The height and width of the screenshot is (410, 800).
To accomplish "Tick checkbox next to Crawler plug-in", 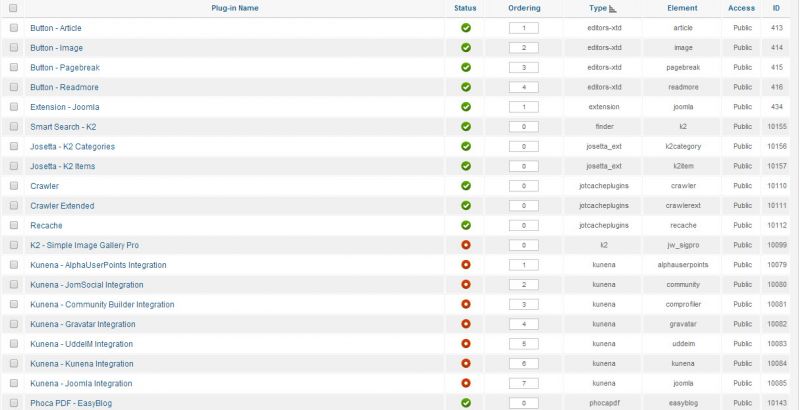I will pyautogui.click(x=14, y=186).
